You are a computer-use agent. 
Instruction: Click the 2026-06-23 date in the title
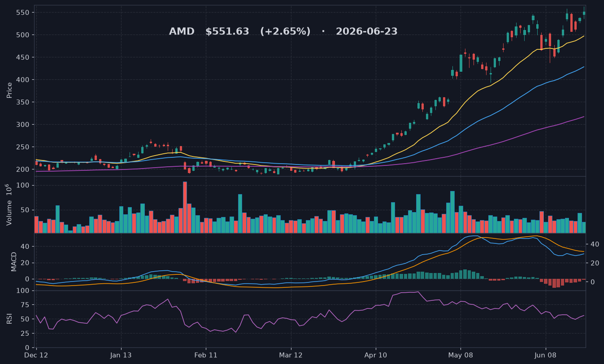366,32
